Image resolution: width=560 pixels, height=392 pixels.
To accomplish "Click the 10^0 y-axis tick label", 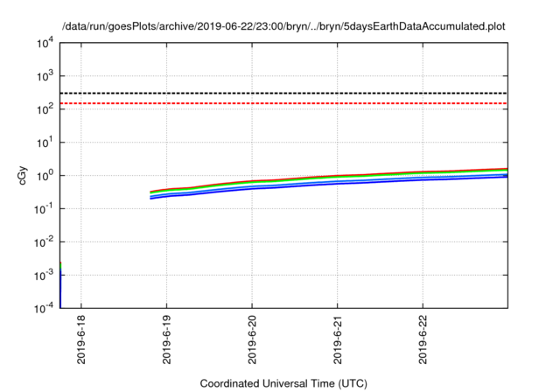I will coord(45,175).
